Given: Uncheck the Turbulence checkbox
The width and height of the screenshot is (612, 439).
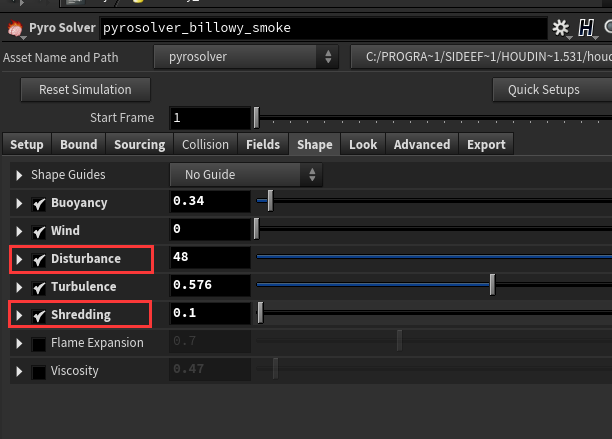Looking at the screenshot, I should (39, 288).
